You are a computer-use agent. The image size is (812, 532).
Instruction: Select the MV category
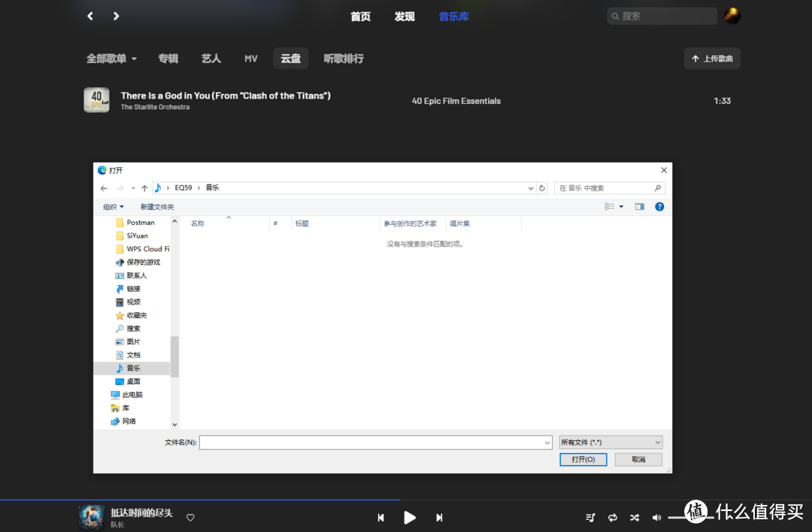coord(251,59)
